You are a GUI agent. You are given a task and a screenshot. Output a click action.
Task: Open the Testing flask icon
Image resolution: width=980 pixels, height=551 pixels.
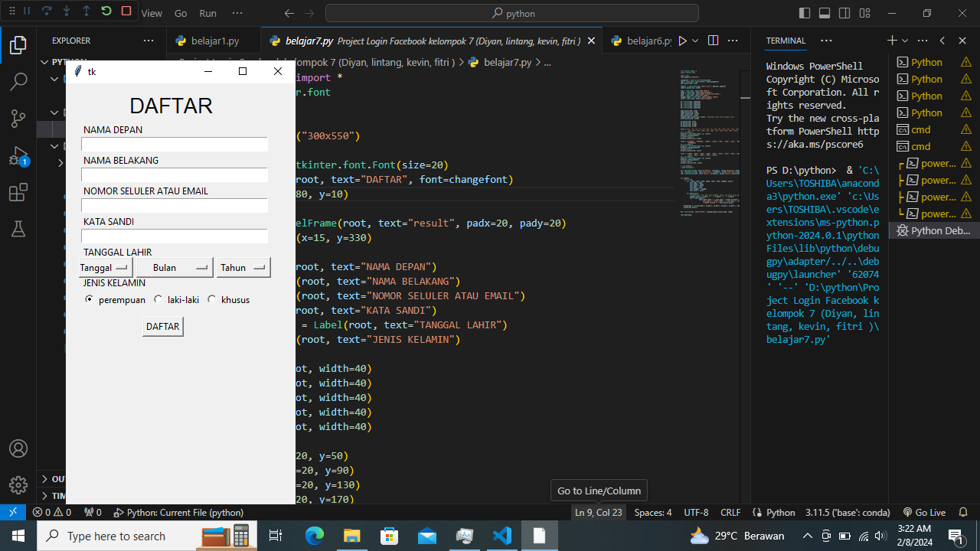click(x=18, y=229)
